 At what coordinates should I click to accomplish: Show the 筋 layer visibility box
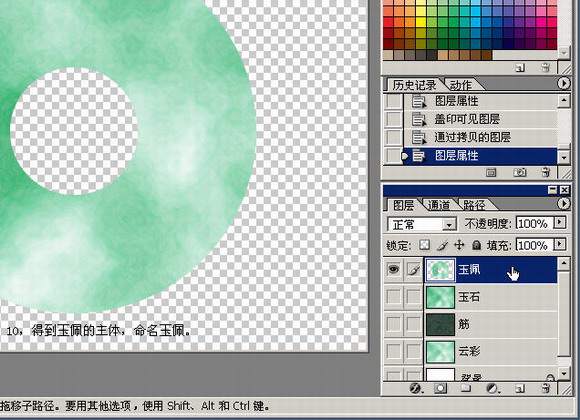pos(394,324)
